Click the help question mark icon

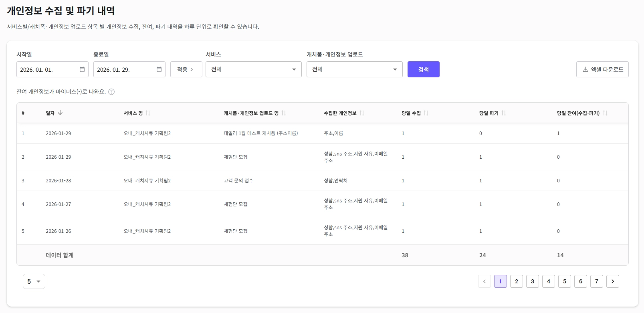111,92
